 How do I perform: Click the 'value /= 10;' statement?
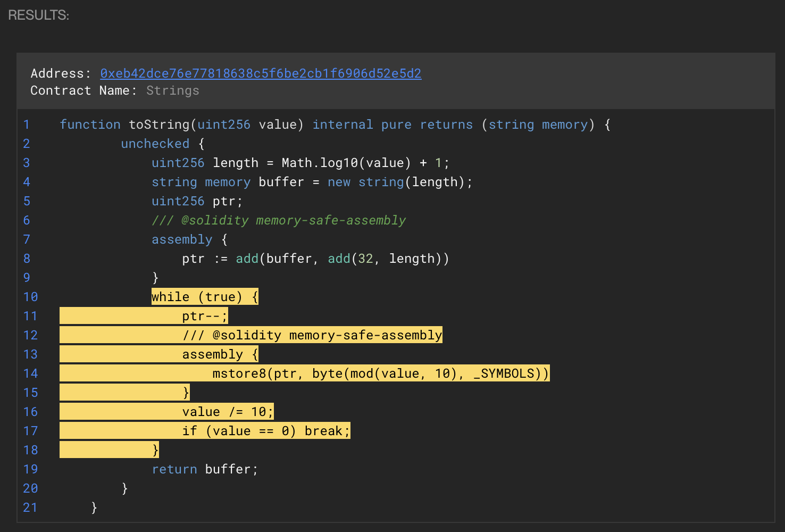pos(228,412)
